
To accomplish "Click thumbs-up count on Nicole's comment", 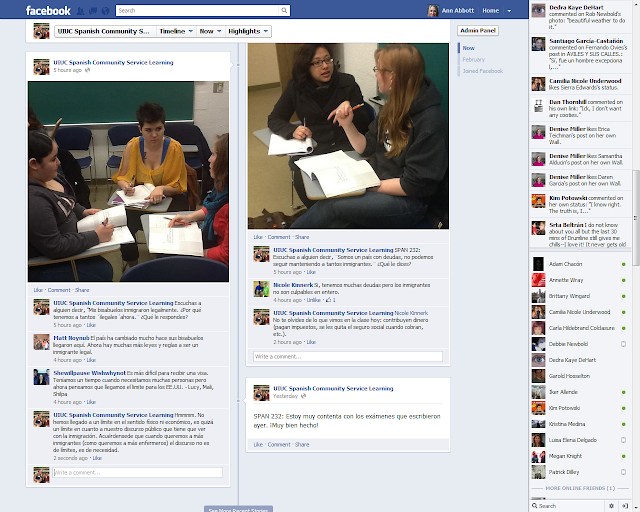I will tap(331, 300).
